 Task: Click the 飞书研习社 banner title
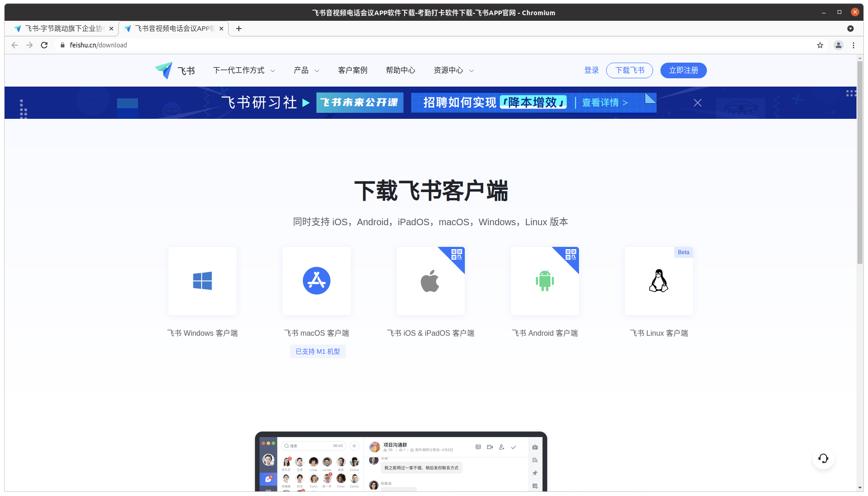pyautogui.click(x=259, y=102)
